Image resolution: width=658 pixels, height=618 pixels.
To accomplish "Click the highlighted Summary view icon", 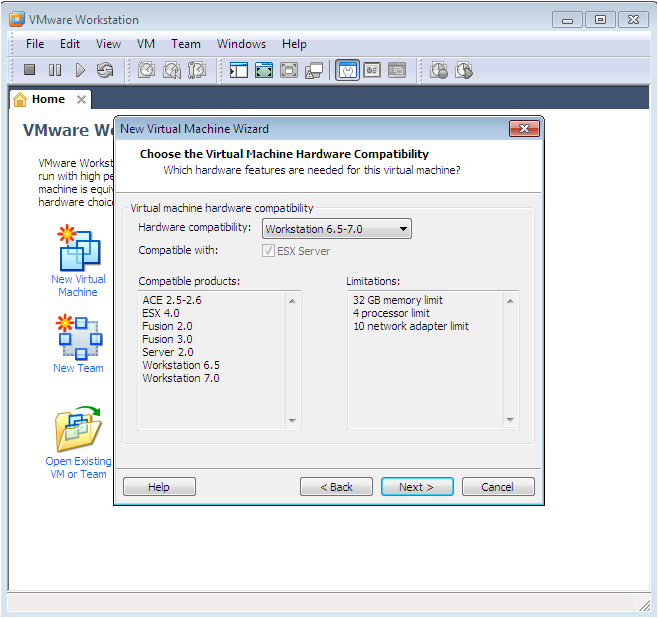I will point(347,70).
